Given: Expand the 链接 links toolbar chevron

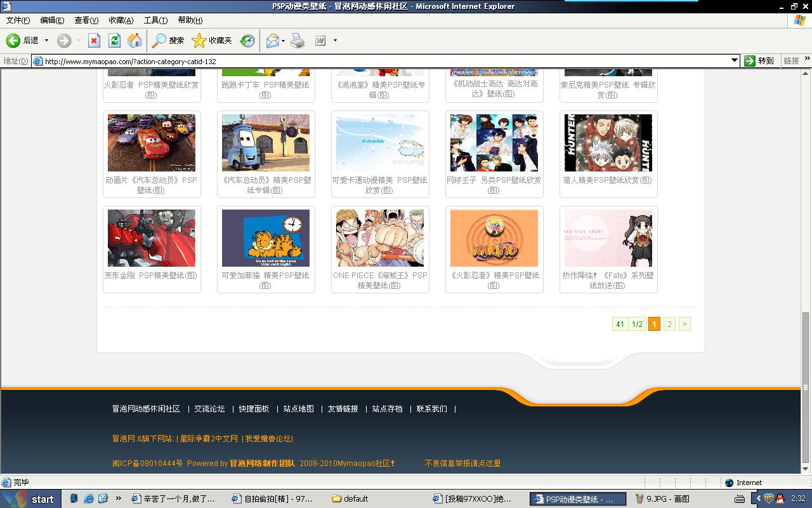Looking at the screenshot, I should click(x=807, y=59).
